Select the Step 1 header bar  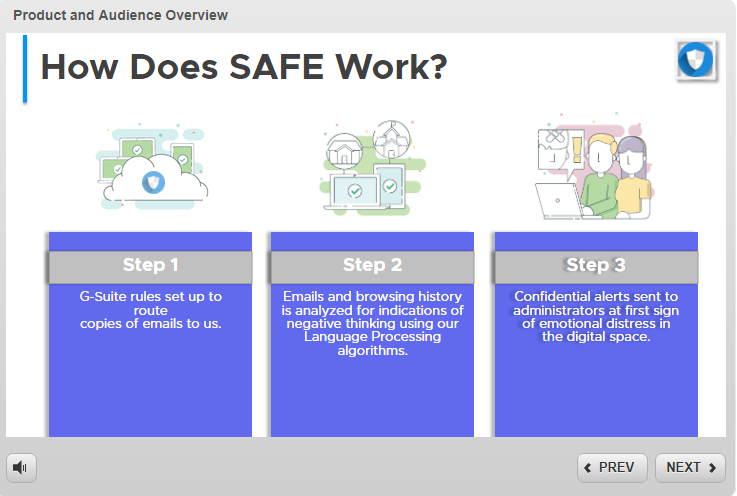coord(150,266)
